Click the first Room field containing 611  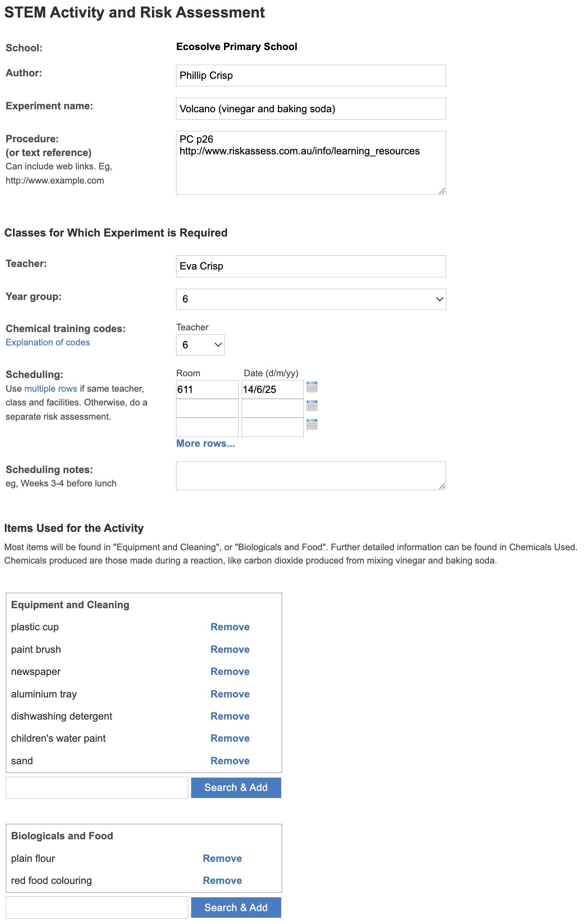pos(207,390)
